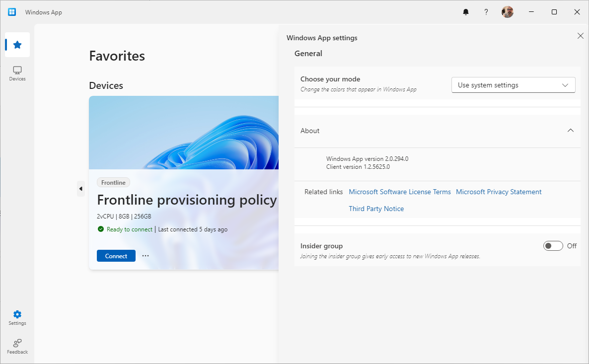Open Third Party Notice link

pos(376,209)
